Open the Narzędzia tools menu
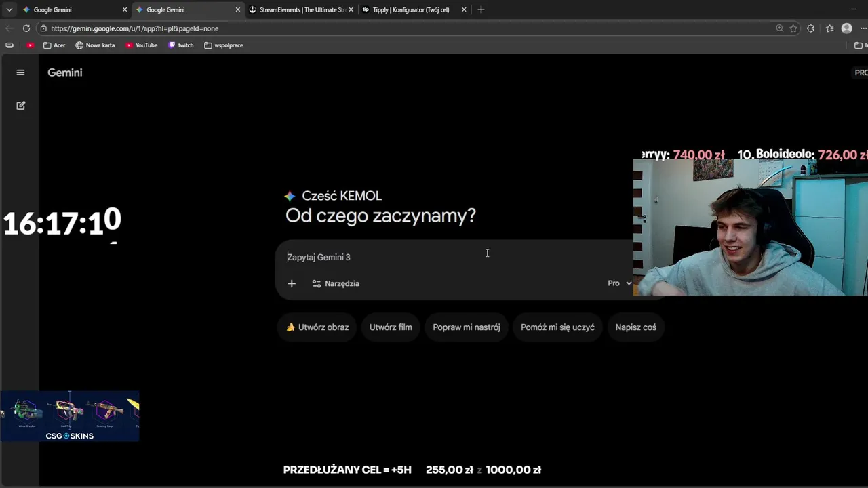The height and width of the screenshot is (488, 868). pos(336,283)
